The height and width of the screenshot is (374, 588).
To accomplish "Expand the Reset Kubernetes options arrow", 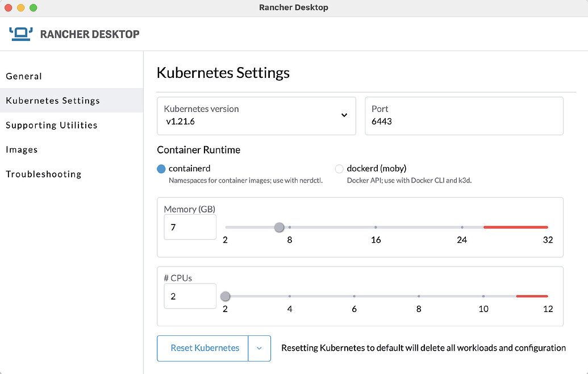I will [259, 348].
